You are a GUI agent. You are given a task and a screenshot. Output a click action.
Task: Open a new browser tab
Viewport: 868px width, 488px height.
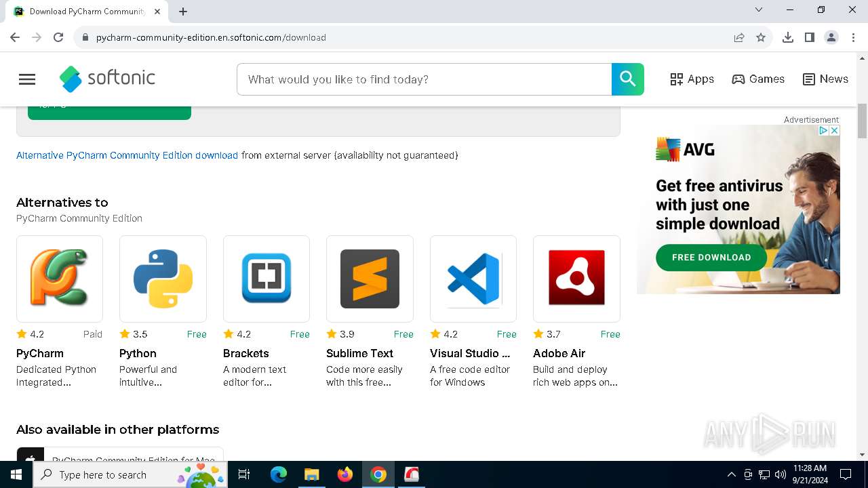(183, 12)
